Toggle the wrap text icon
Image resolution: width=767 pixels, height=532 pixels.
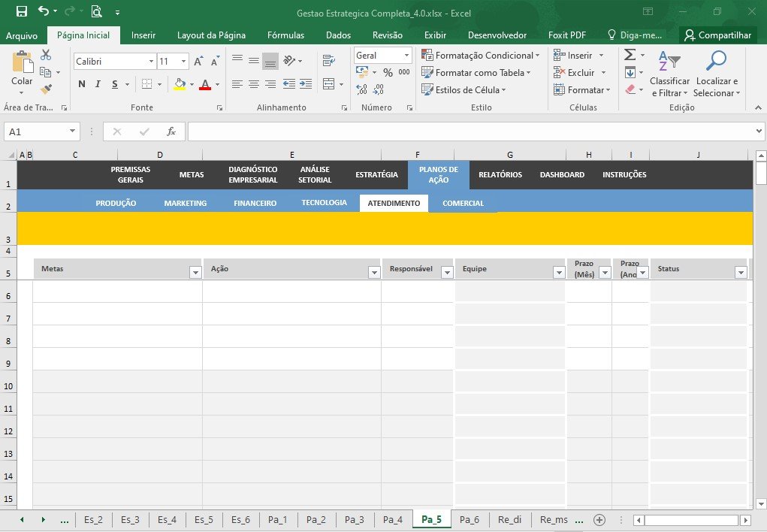329,61
